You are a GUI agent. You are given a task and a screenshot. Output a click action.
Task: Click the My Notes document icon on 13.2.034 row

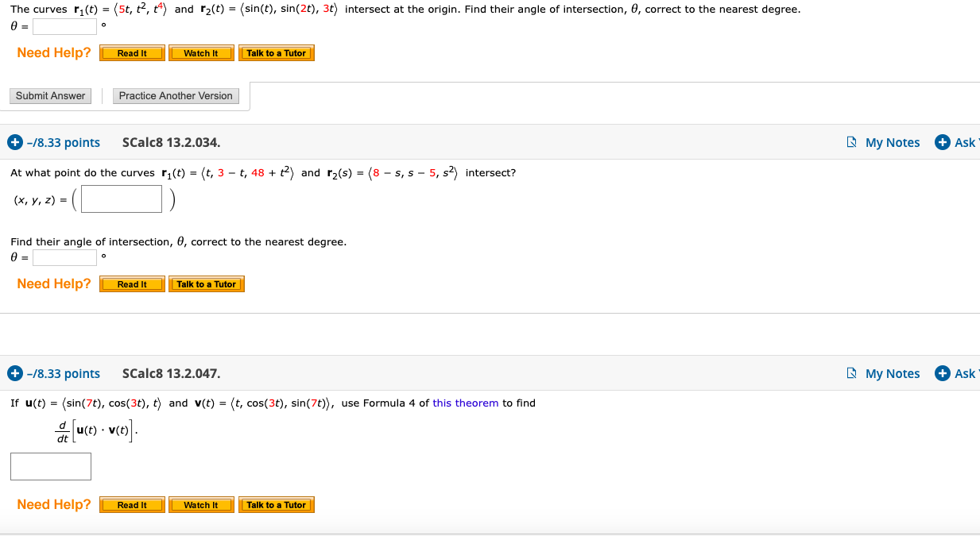tap(850, 142)
